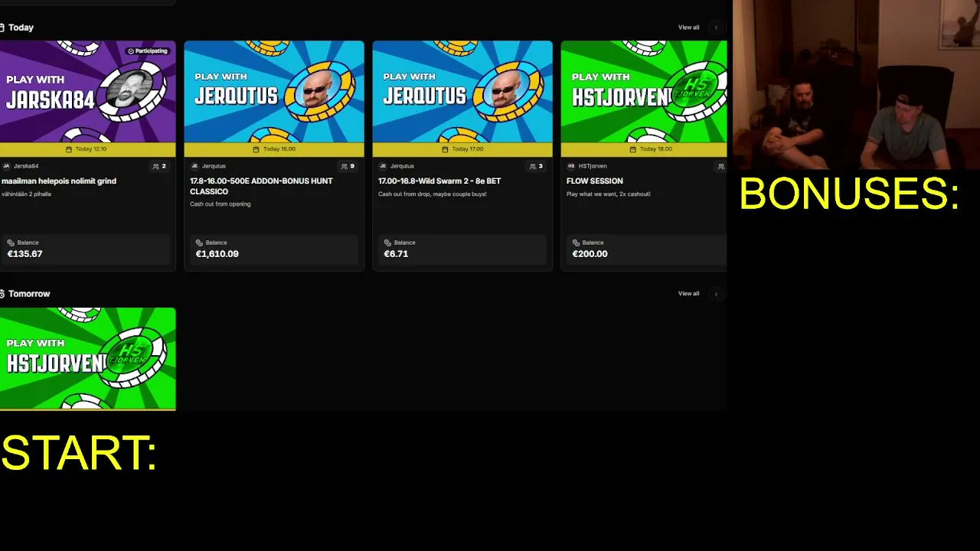Click the calendar icon next to Today 12.10
The width and height of the screenshot is (980, 551).
(x=69, y=149)
